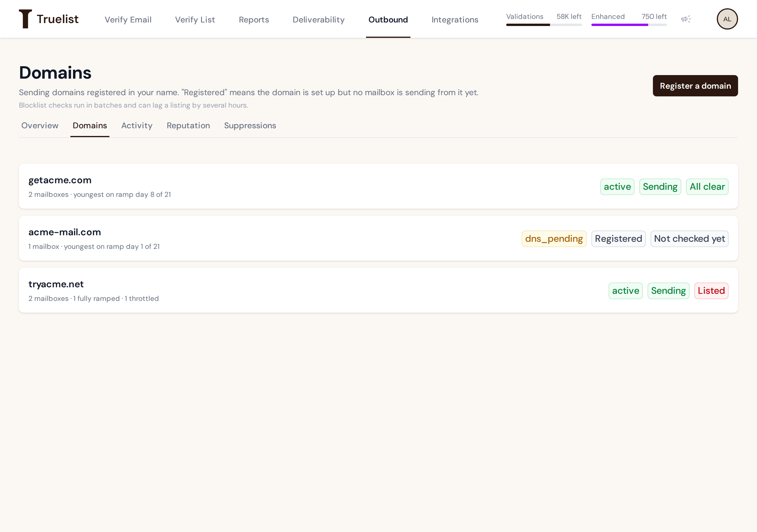Open the Reputation tab
The height and width of the screenshot is (532, 757).
point(188,126)
